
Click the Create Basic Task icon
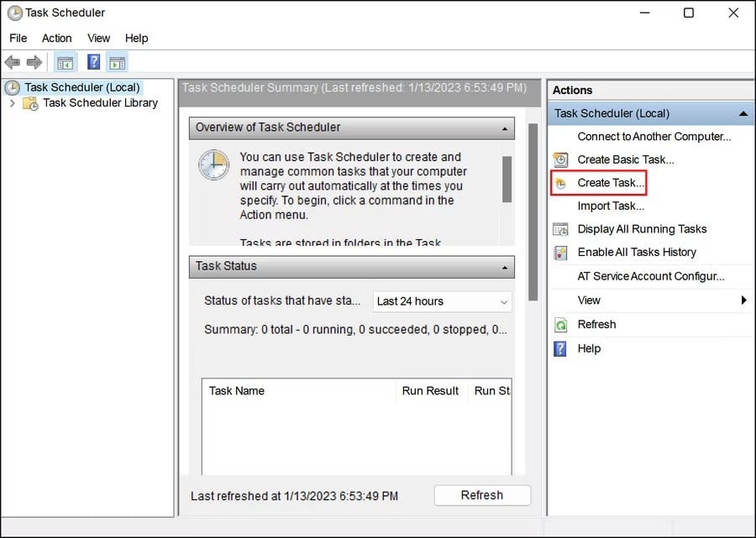pyautogui.click(x=561, y=159)
